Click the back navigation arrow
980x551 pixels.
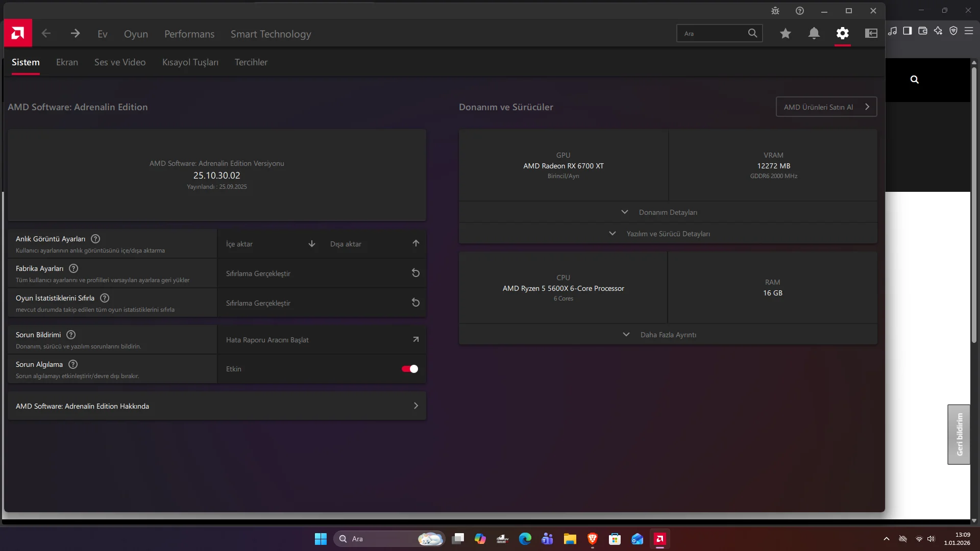point(46,34)
